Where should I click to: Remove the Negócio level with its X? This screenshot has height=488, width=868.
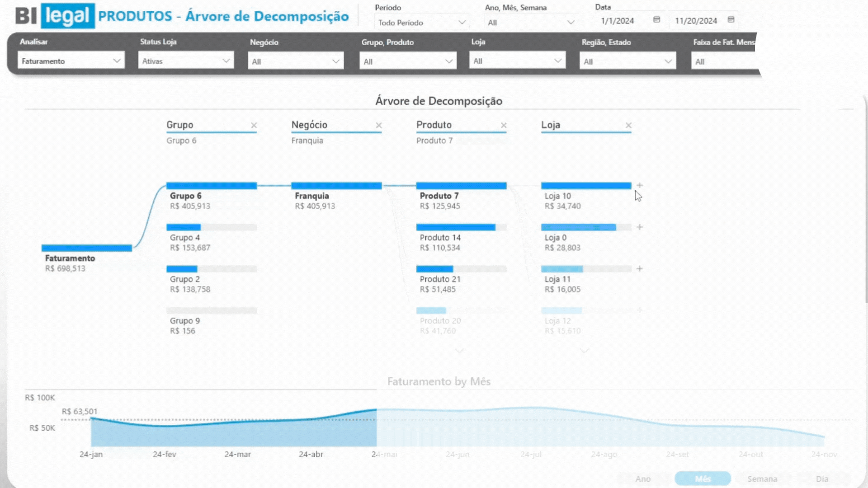(379, 126)
